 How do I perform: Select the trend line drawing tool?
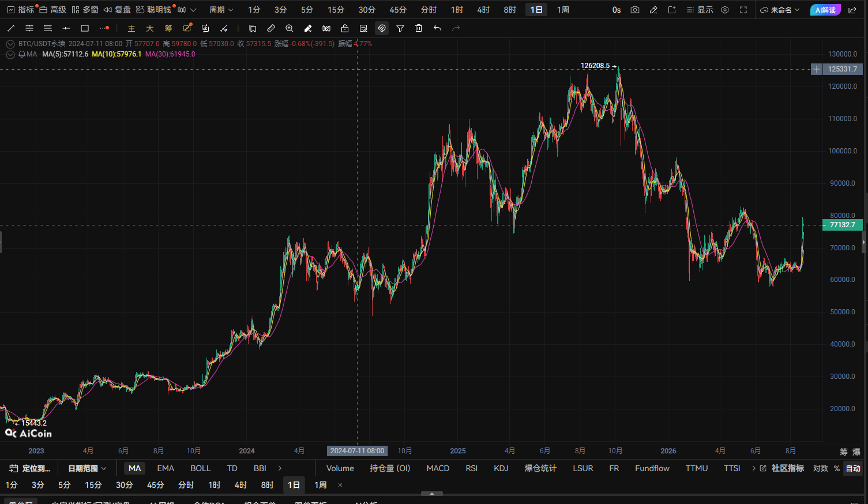point(11,28)
